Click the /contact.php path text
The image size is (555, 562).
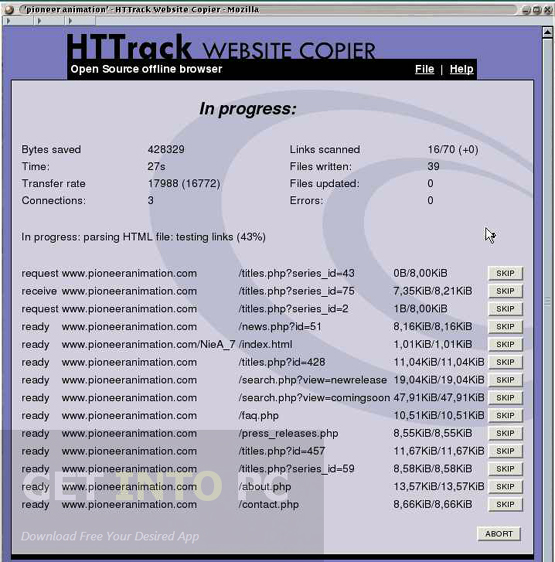tap(269, 505)
